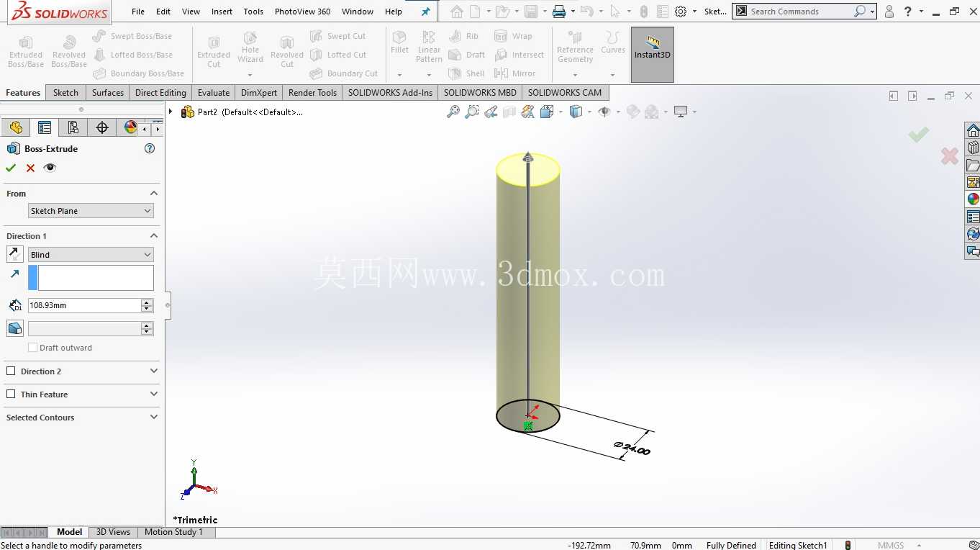Open the View Settings monitor icon
The width and height of the screenshot is (980, 550).
pos(681,112)
